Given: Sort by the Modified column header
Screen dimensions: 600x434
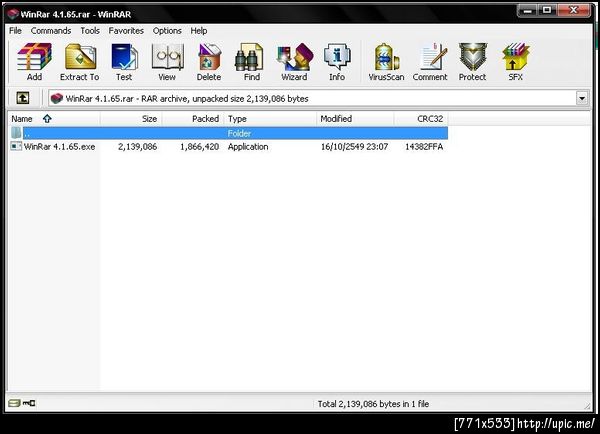Looking at the screenshot, I should click(355, 119).
